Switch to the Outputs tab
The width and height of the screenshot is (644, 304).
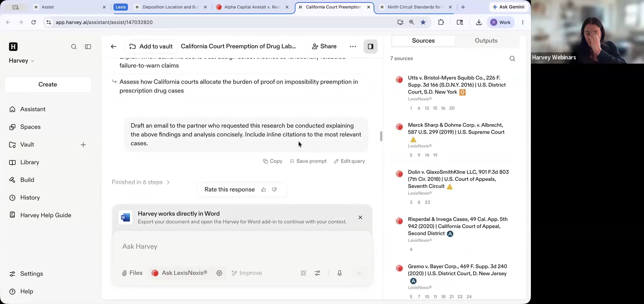[486, 41]
